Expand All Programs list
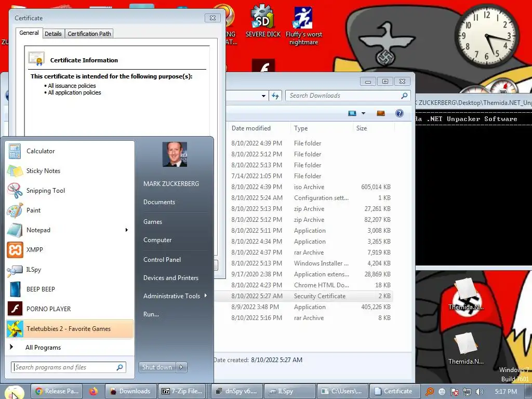Screen dimensions: 532x399 tap(70, 348)
